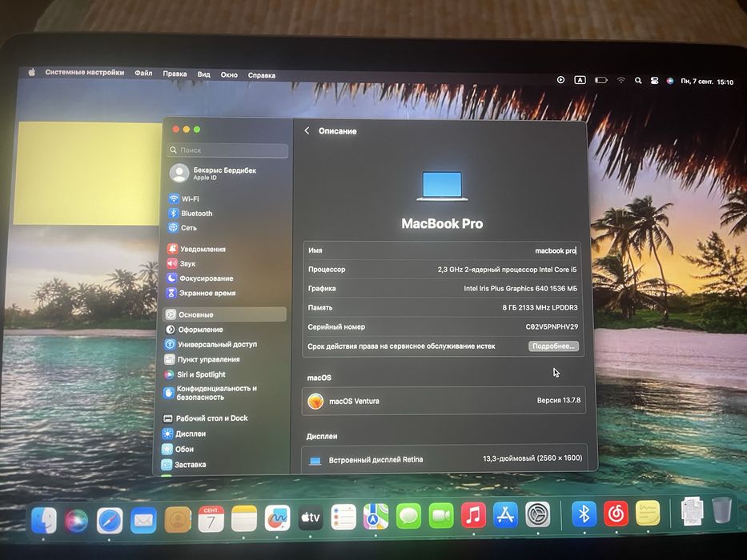Click the Поиск search field
747x560 pixels.
click(x=227, y=150)
